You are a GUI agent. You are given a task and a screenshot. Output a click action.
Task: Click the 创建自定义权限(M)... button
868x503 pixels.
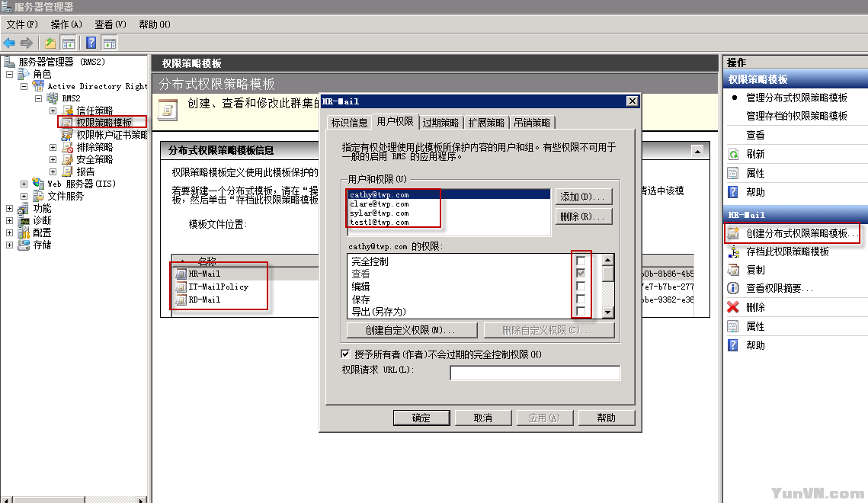coord(412,330)
